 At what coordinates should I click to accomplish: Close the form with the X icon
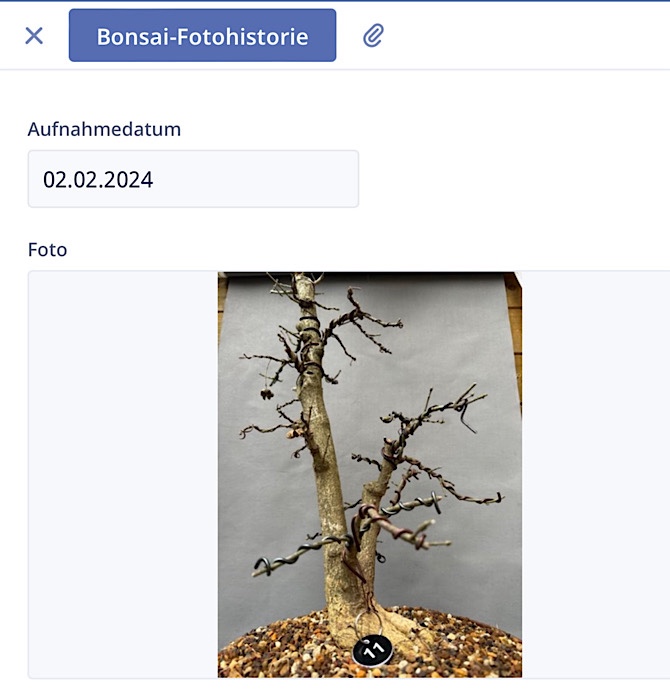[34, 36]
